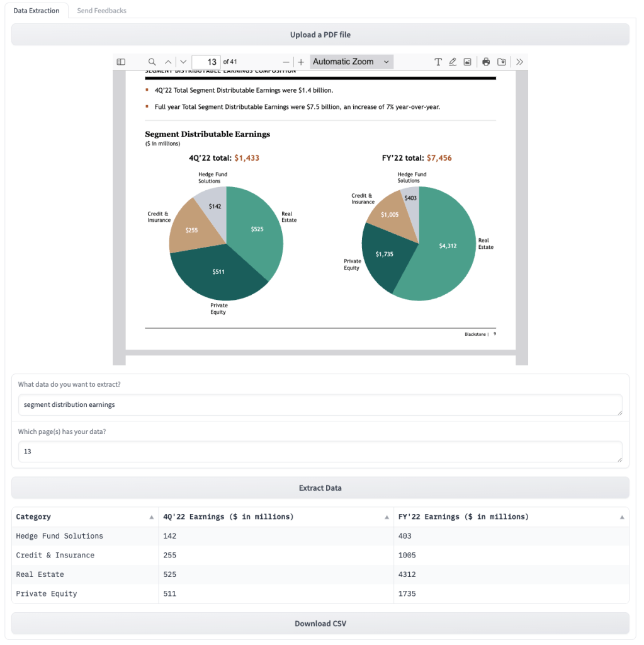Open the Automatic Zoom dropdown

[x=352, y=62]
